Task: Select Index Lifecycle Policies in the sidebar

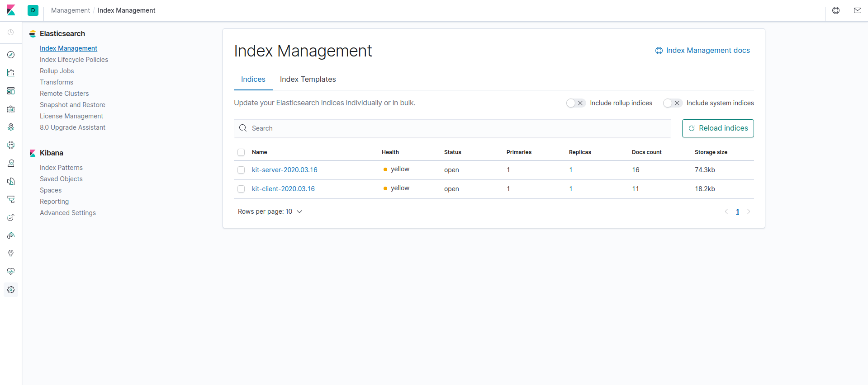Action: pyautogui.click(x=74, y=60)
